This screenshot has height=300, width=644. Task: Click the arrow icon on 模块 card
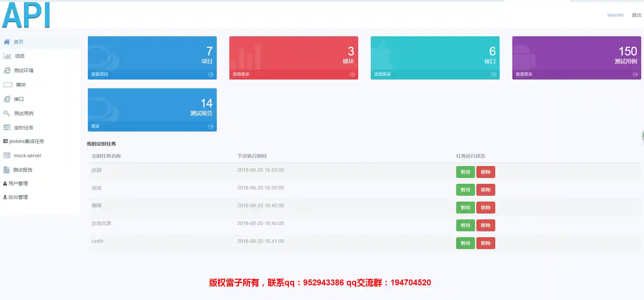coord(352,74)
